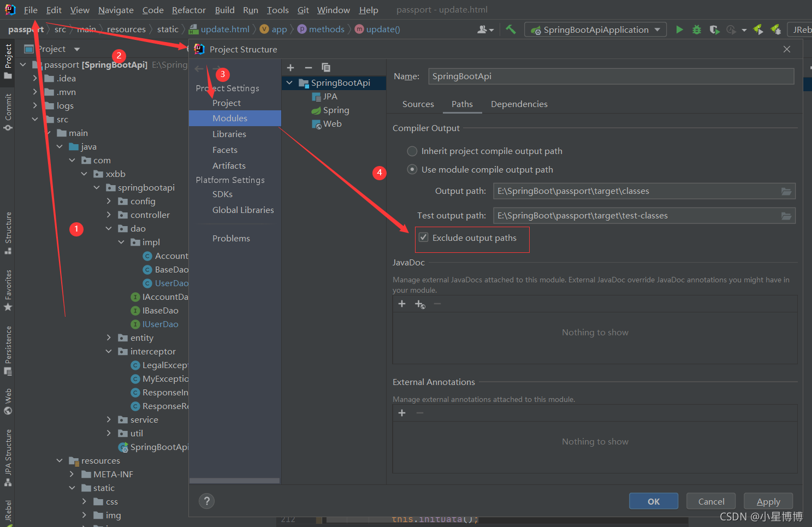Viewport: 812px width, 527px height.
Task: Open the Refactor menu
Action: [x=189, y=10]
